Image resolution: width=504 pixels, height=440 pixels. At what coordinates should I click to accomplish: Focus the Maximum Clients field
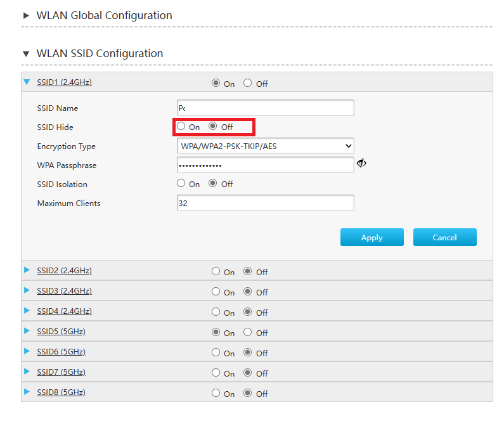pos(266,203)
